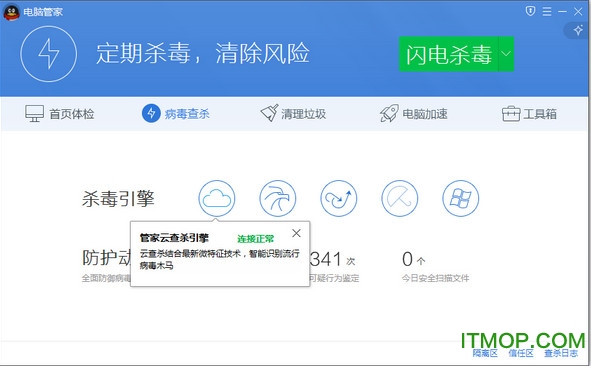
Task: Click the broom icon for 清理垃圾
Action: click(x=269, y=113)
